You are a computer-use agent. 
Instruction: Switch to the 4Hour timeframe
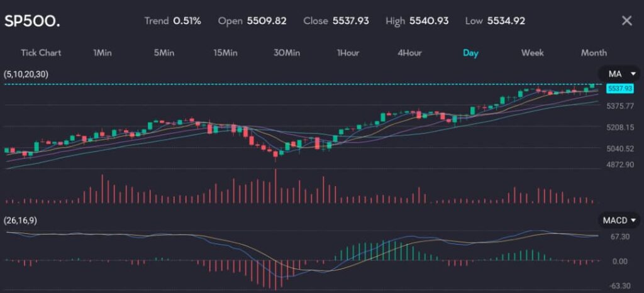point(409,53)
